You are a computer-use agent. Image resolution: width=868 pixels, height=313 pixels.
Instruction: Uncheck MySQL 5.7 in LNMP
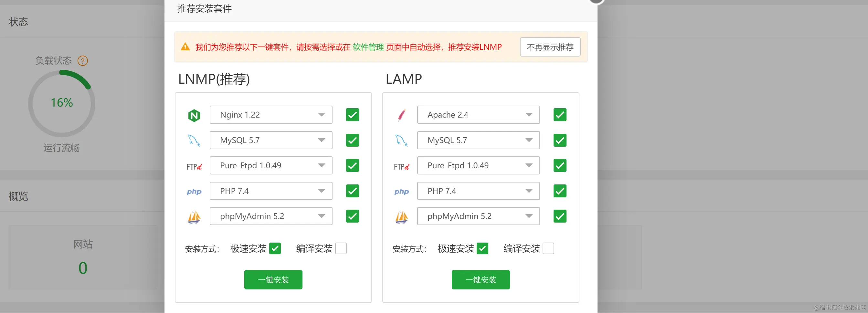[x=353, y=140]
